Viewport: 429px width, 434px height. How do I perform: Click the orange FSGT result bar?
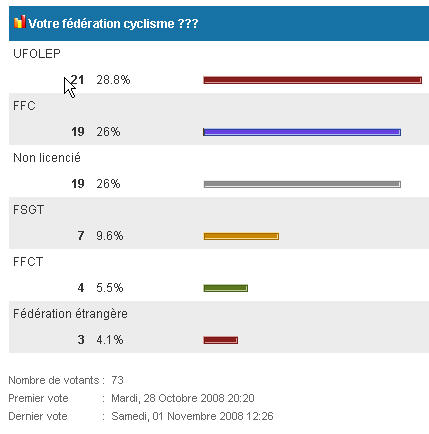pyautogui.click(x=241, y=236)
